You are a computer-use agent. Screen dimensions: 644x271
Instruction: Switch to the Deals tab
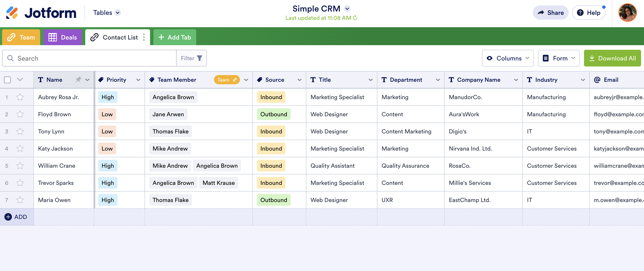click(62, 37)
